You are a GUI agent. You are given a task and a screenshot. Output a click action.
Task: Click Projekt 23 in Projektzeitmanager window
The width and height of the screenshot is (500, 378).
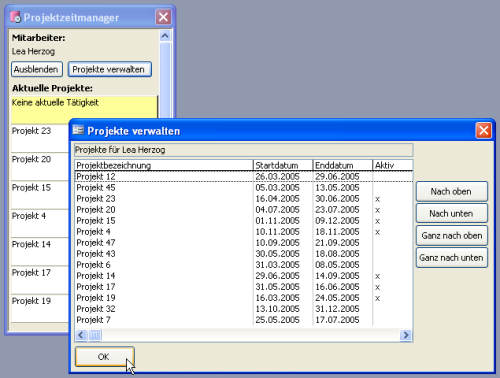click(40, 138)
